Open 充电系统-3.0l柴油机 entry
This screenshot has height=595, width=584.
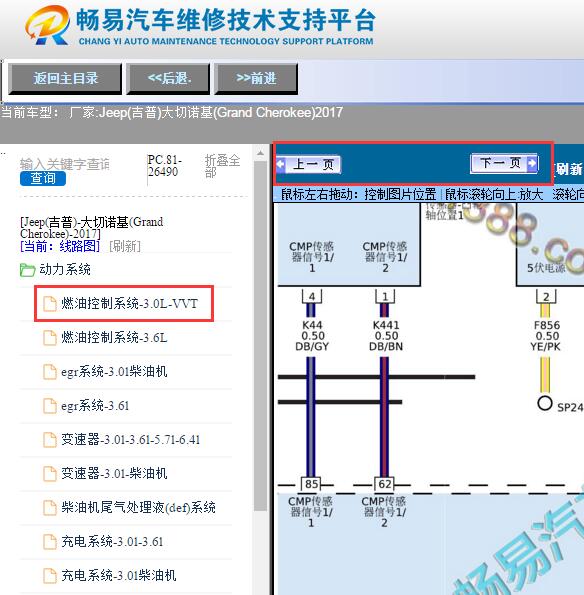pos(119,575)
